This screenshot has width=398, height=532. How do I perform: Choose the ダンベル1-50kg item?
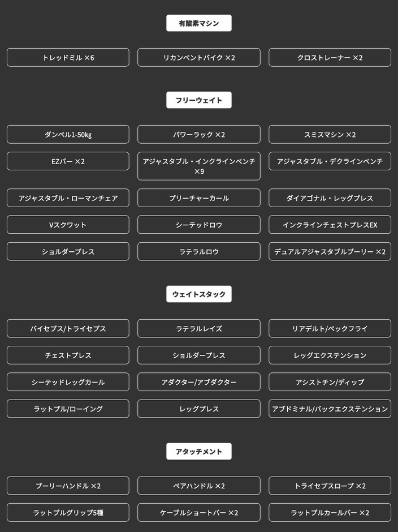(x=68, y=135)
